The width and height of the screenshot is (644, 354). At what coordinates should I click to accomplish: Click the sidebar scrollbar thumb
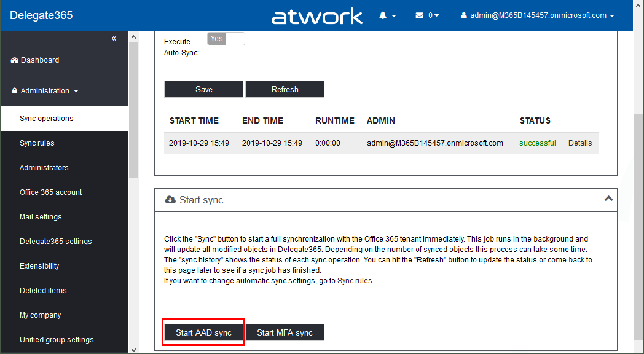click(x=133, y=109)
